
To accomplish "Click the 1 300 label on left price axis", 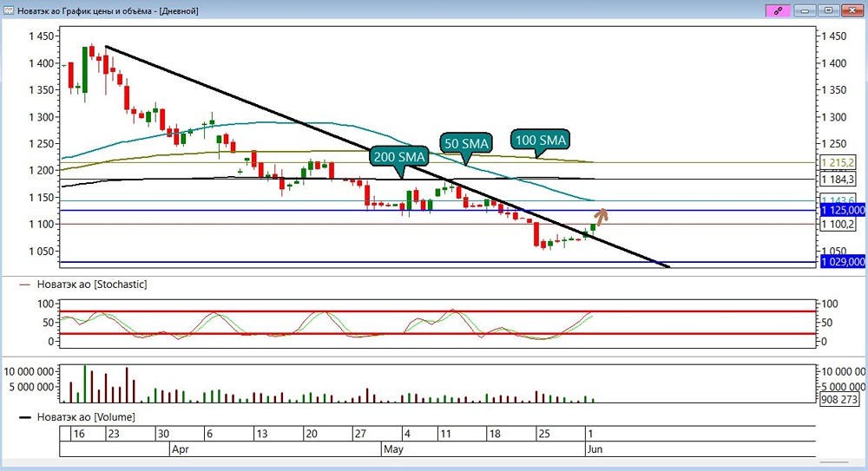I will 42,117.
